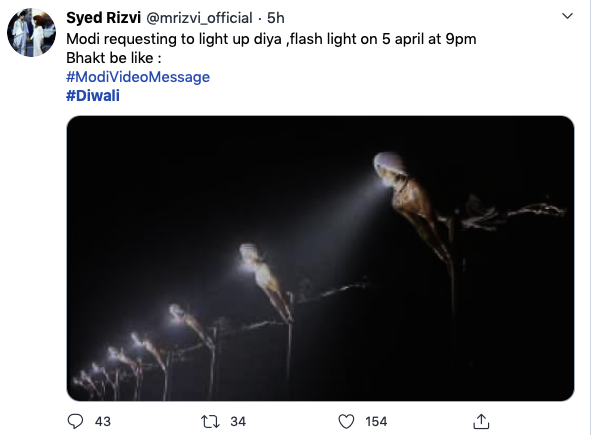Image resolution: width=605 pixels, height=435 pixels.
Task: Like the tweet with the heart icon
Action: click(x=345, y=421)
